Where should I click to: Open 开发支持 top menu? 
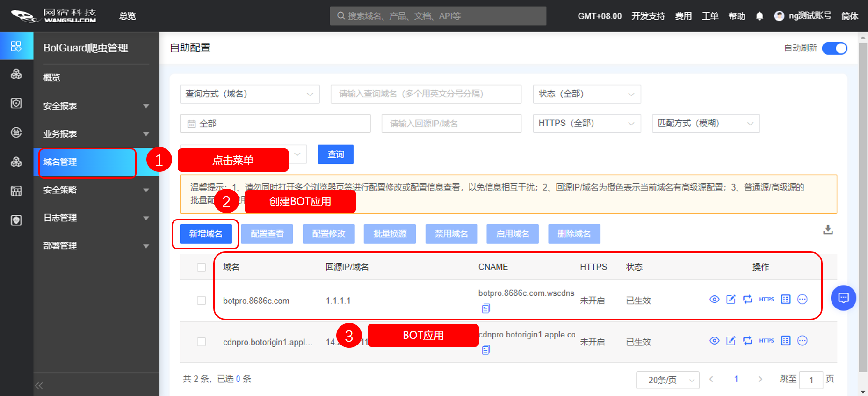[x=648, y=16]
